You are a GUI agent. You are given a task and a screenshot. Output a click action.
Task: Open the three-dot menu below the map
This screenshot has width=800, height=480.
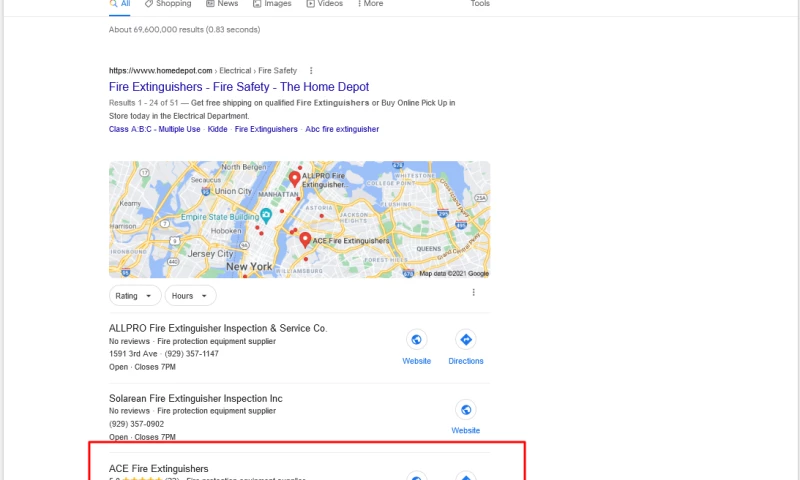coord(473,292)
